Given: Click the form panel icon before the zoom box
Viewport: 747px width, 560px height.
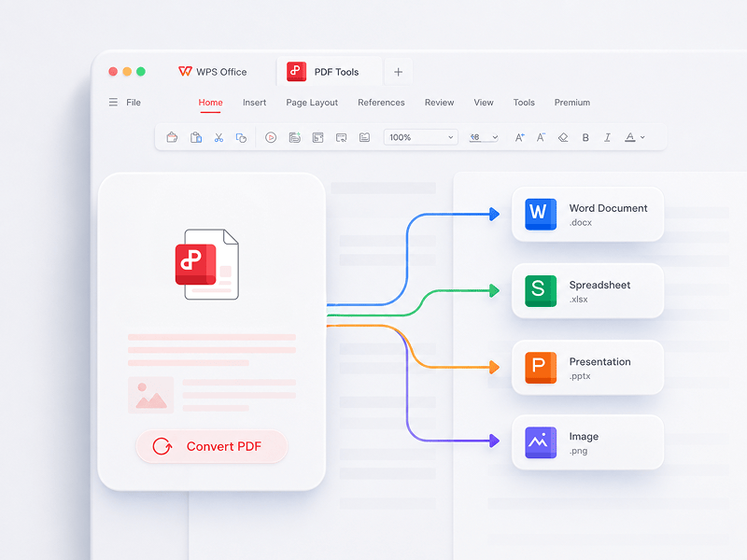Looking at the screenshot, I should (364, 137).
